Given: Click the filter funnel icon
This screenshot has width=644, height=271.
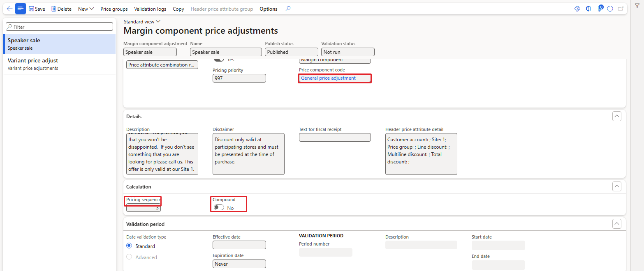Looking at the screenshot, I should (x=637, y=5).
